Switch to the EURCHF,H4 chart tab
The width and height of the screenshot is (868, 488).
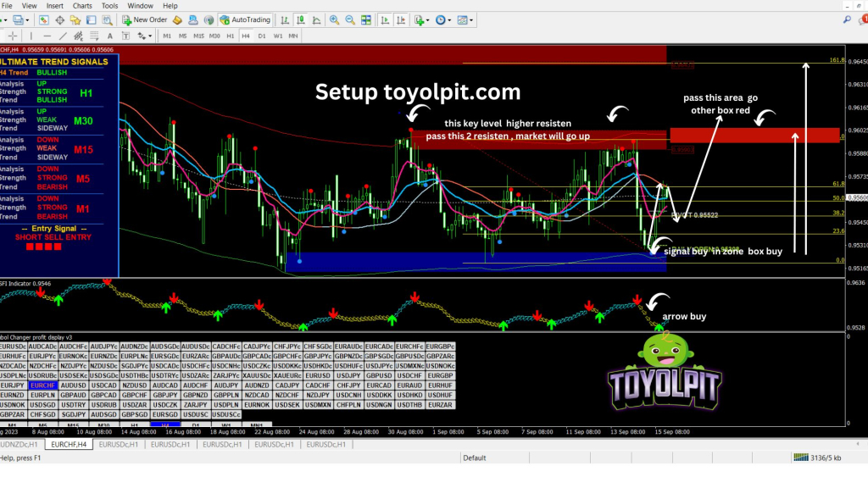[x=70, y=444]
